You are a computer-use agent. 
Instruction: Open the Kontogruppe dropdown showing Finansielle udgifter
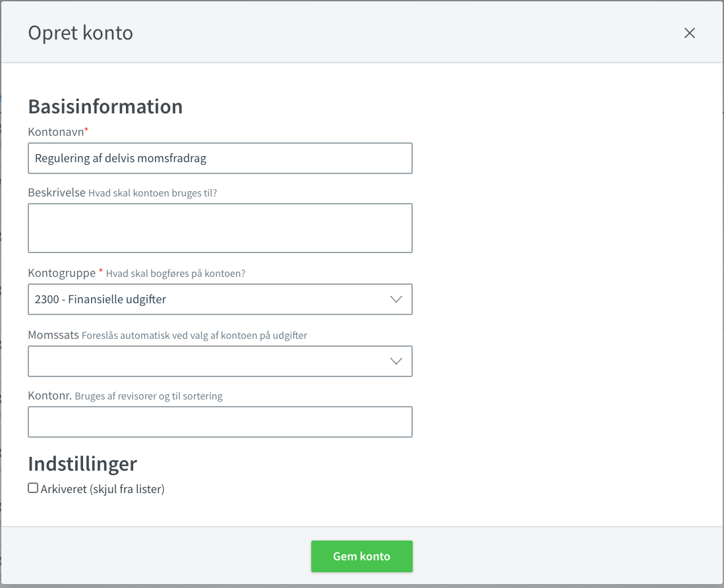click(220, 299)
